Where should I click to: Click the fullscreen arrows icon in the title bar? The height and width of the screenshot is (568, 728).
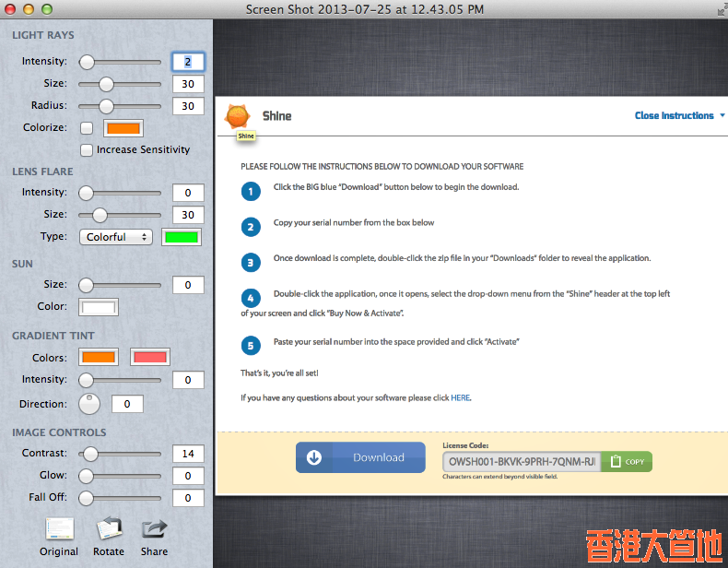pyautogui.click(x=722, y=9)
